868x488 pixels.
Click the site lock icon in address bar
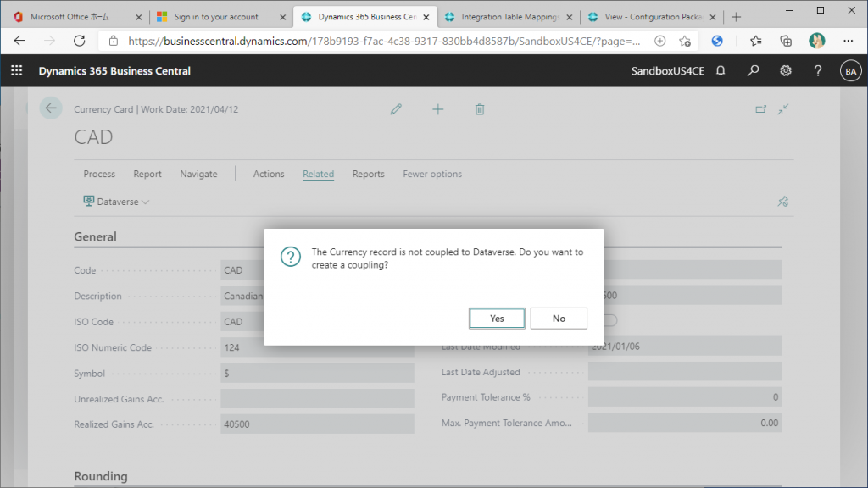(x=114, y=41)
